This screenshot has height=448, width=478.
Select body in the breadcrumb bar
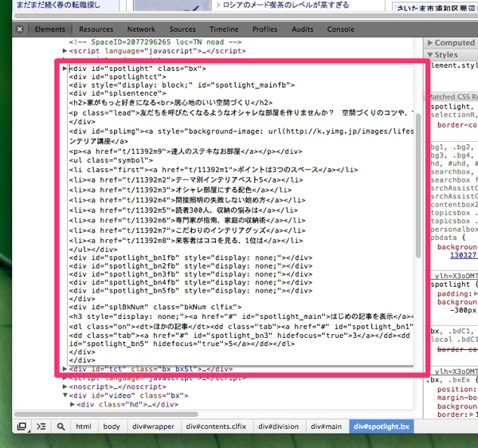coord(112,426)
